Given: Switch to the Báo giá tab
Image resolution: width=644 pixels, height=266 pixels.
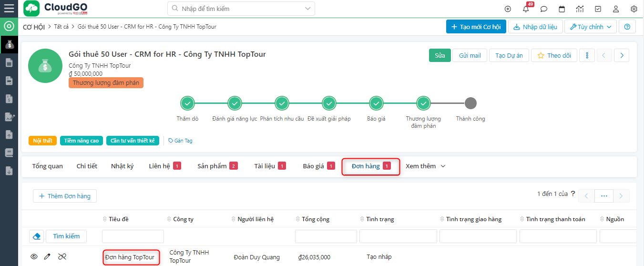Looking at the screenshot, I should (x=313, y=166).
